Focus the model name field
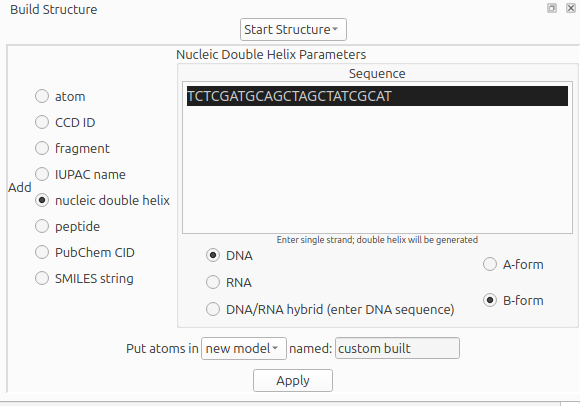Screen dimensions: 580x406 click(397, 348)
